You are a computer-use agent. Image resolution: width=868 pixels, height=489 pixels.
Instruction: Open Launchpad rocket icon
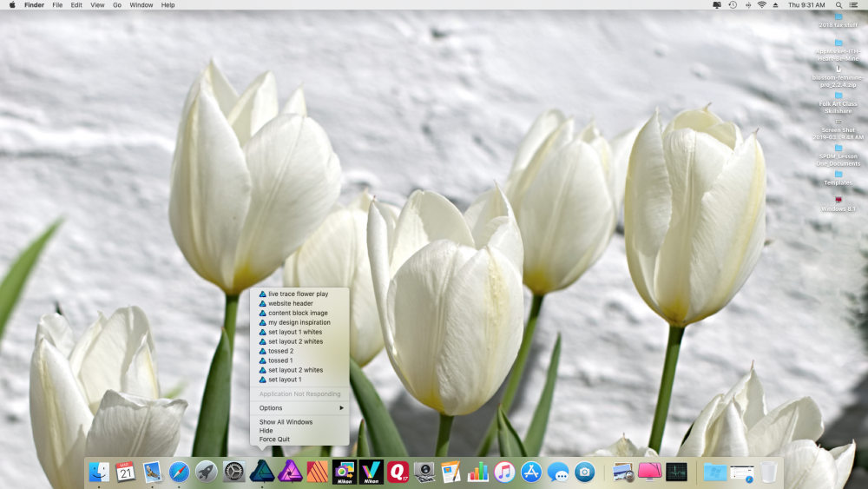pyautogui.click(x=207, y=472)
